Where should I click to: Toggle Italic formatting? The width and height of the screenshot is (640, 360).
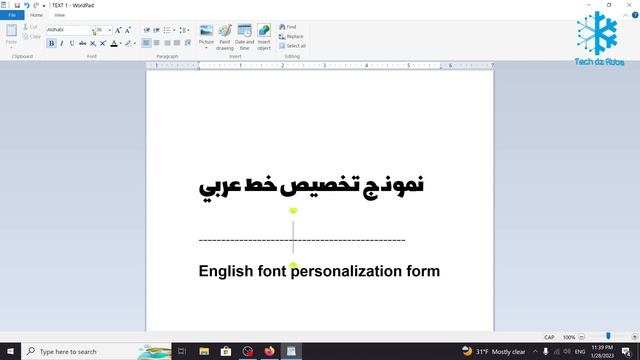(62, 43)
